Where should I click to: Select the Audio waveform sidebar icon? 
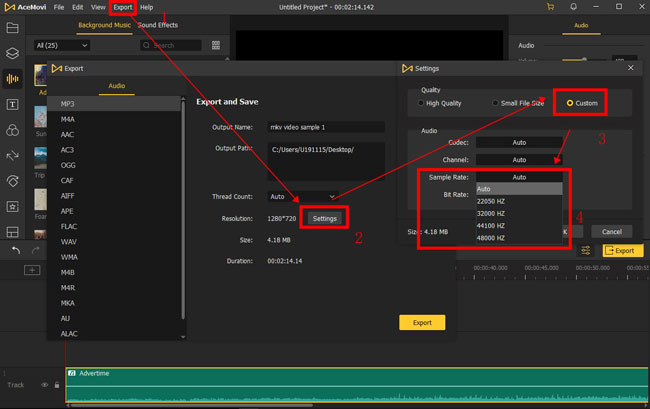pos(12,79)
